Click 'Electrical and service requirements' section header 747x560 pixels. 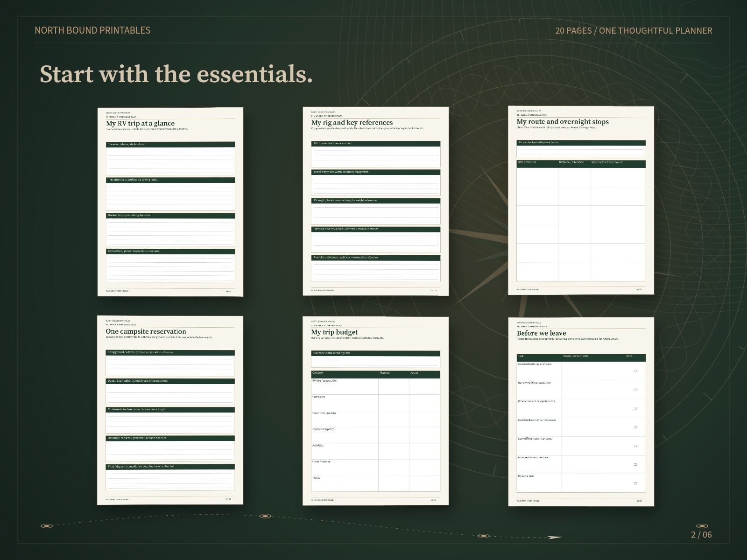coord(376,229)
